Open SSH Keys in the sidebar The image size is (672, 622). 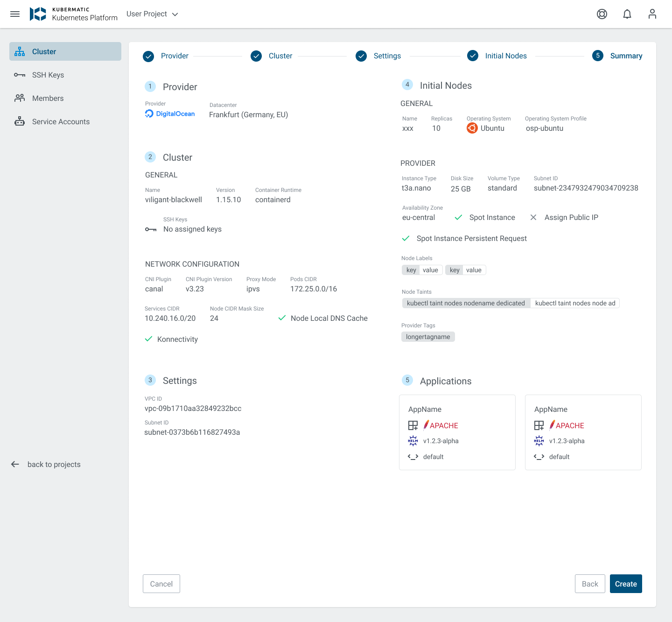65,75
